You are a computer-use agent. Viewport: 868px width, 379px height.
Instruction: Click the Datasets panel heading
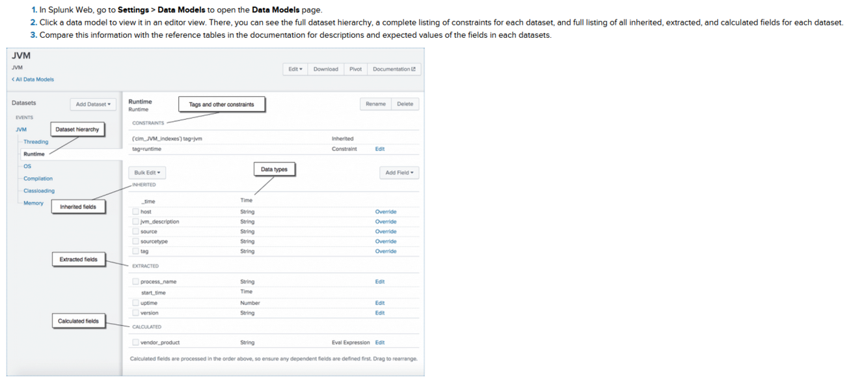coord(24,103)
